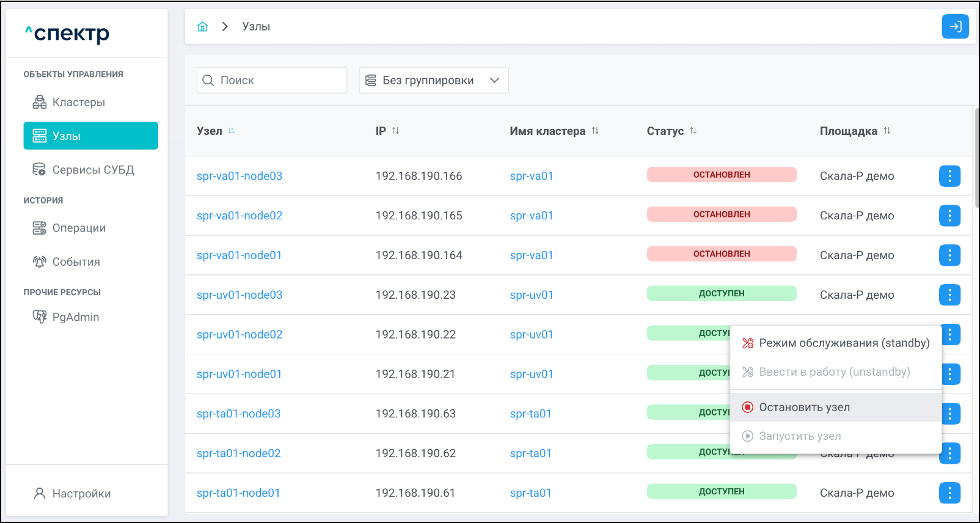Open spr-uv01 cluster link for node03
980x523 pixels.
point(532,295)
